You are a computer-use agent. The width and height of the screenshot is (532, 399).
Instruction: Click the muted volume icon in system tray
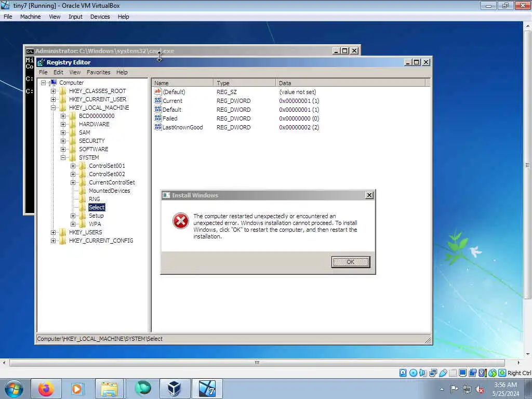[480, 389]
